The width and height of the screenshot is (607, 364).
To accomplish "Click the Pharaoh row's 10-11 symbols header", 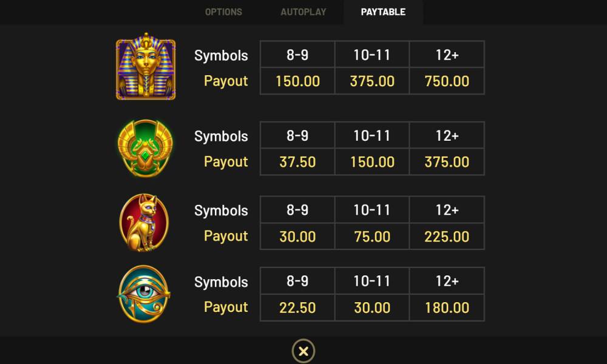I will [372, 55].
